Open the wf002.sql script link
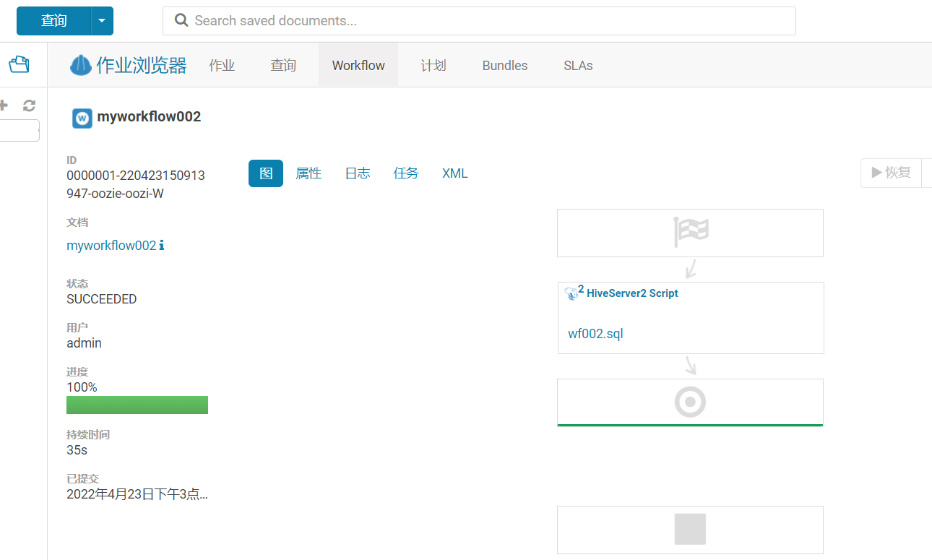Image resolution: width=932 pixels, height=560 pixels. (595, 334)
